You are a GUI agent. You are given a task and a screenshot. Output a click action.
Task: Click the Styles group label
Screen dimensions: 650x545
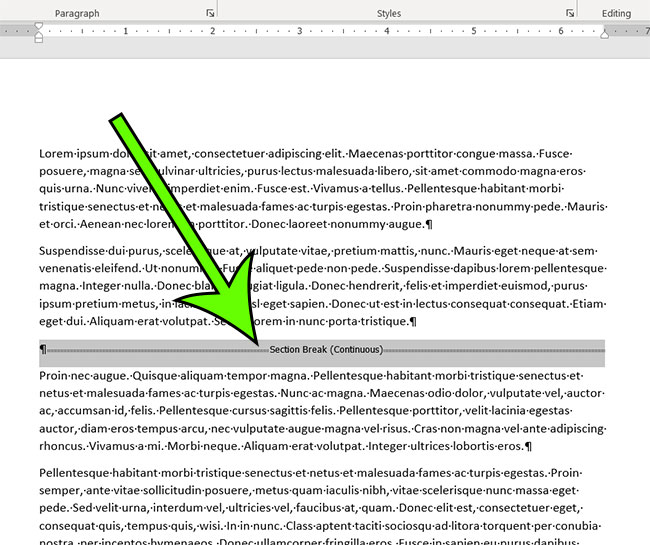[389, 13]
